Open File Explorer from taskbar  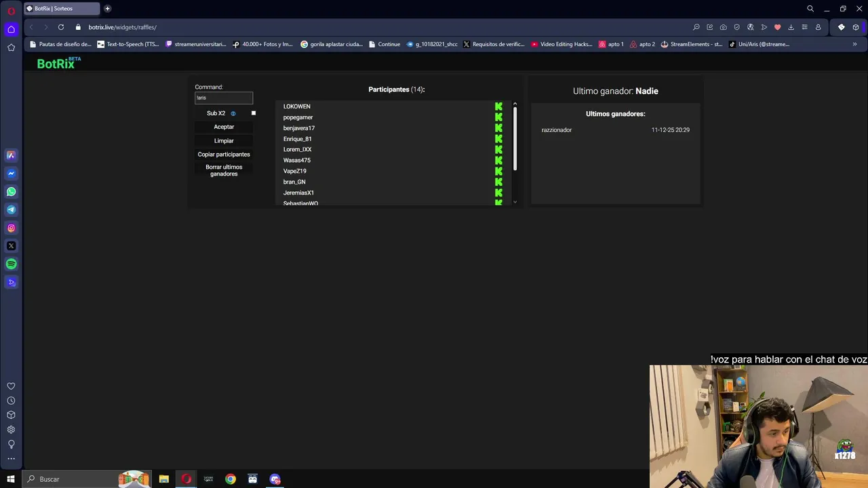[163, 479]
